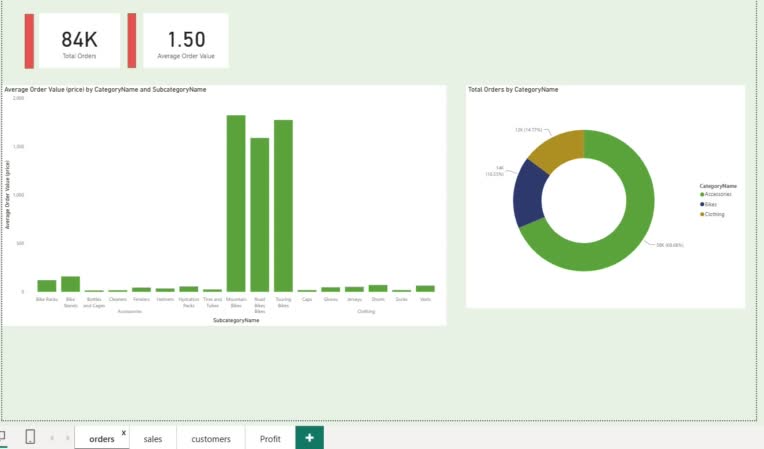
Task: Select red bar beside Total Orders card
Action: pos(29,41)
